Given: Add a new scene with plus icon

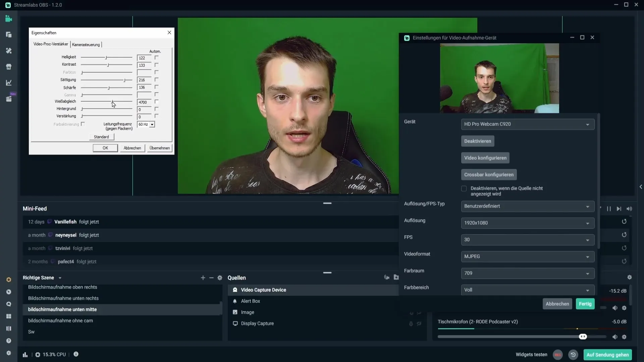Looking at the screenshot, I should coord(203,278).
